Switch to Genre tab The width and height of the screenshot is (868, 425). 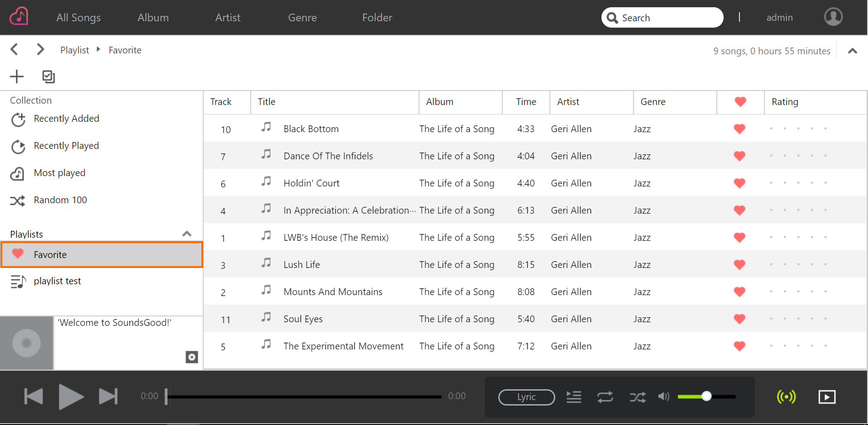tap(302, 18)
